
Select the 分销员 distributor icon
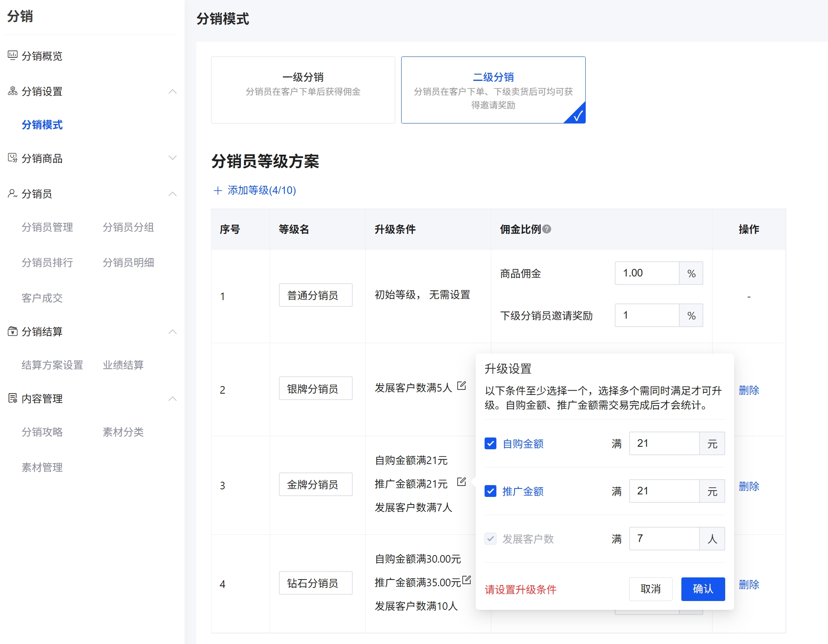tap(12, 194)
